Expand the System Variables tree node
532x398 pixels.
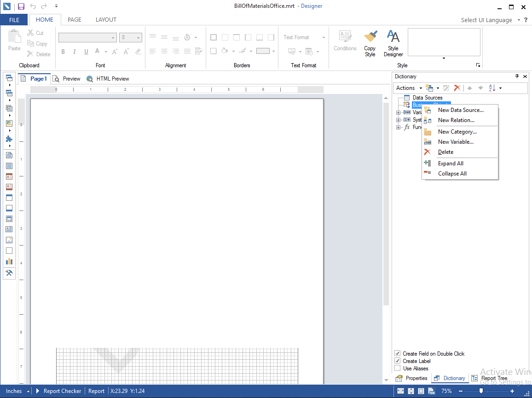coord(399,120)
